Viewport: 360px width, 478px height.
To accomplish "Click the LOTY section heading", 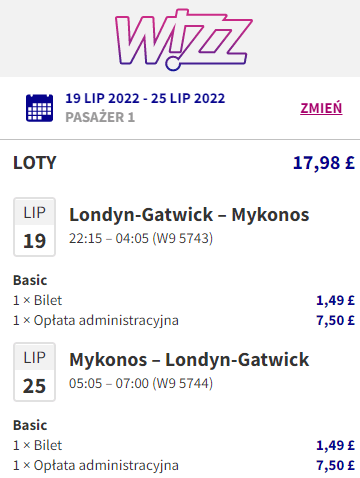I will pos(35,163).
